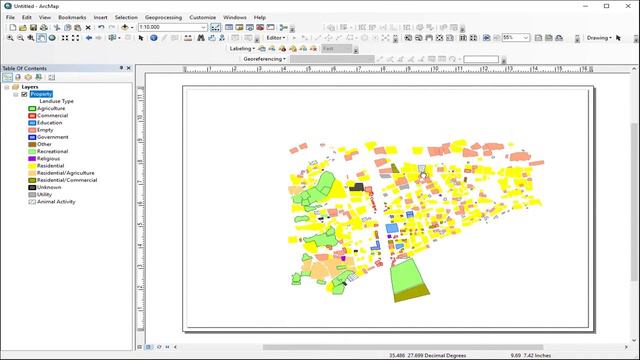Open the Selection menu
640x360 pixels.
(126, 17)
